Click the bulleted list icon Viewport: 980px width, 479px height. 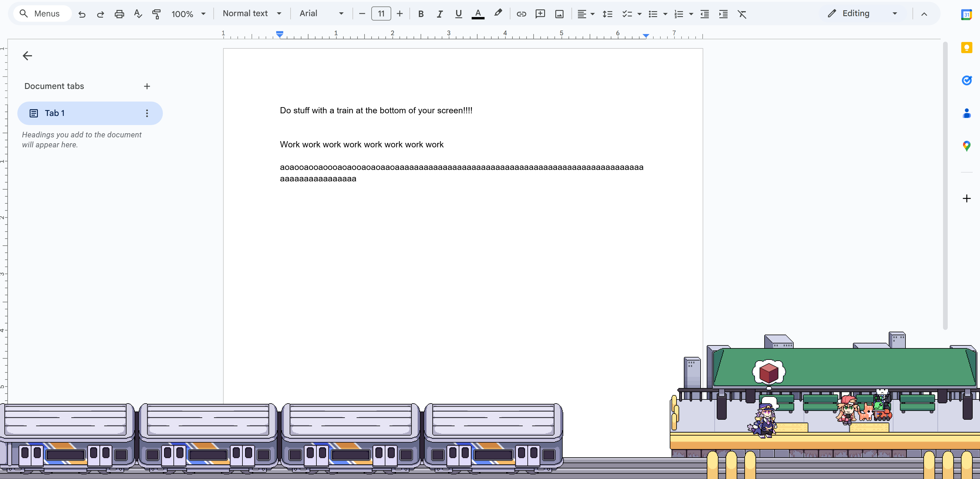coord(653,14)
